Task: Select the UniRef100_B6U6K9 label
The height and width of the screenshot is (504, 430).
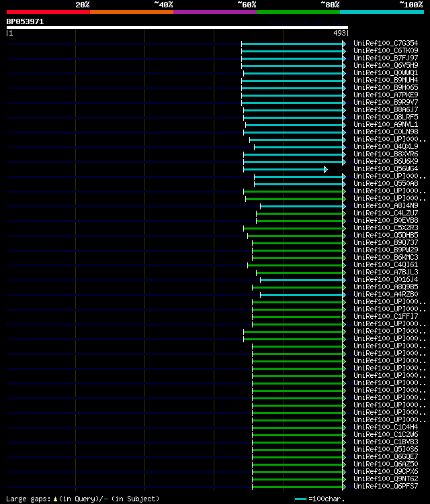Action: pyautogui.click(x=386, y=161)
